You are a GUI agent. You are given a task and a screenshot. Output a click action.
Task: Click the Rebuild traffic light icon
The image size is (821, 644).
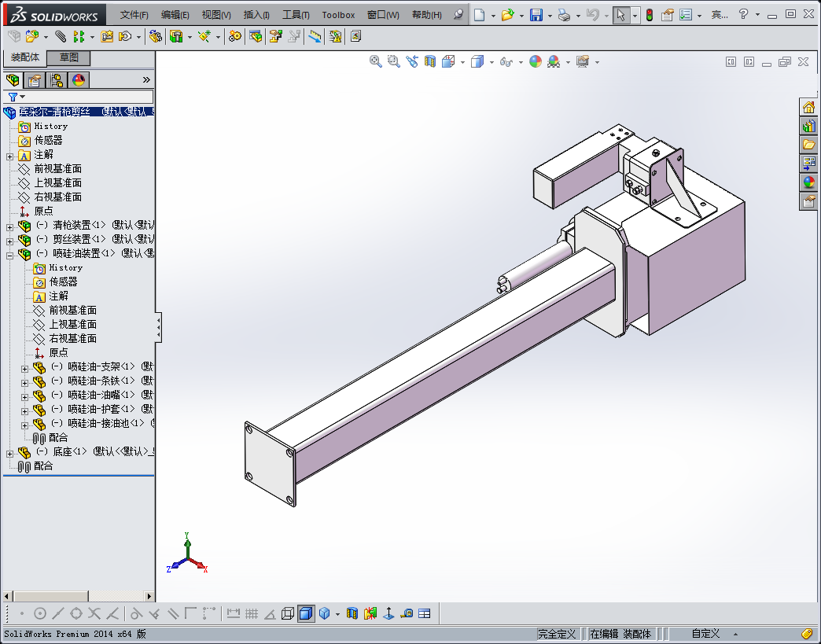coord(650,15)
